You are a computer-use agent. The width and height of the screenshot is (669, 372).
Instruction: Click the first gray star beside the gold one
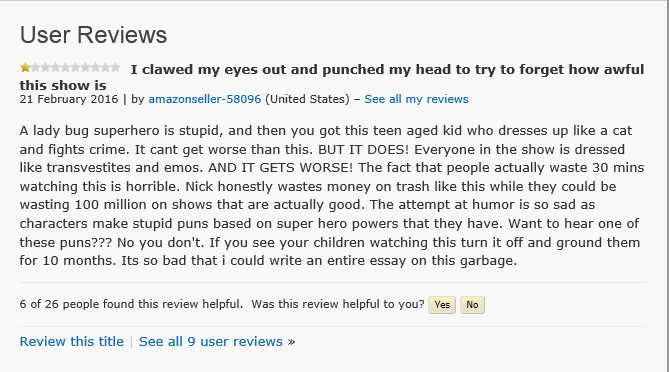(35, 67)
